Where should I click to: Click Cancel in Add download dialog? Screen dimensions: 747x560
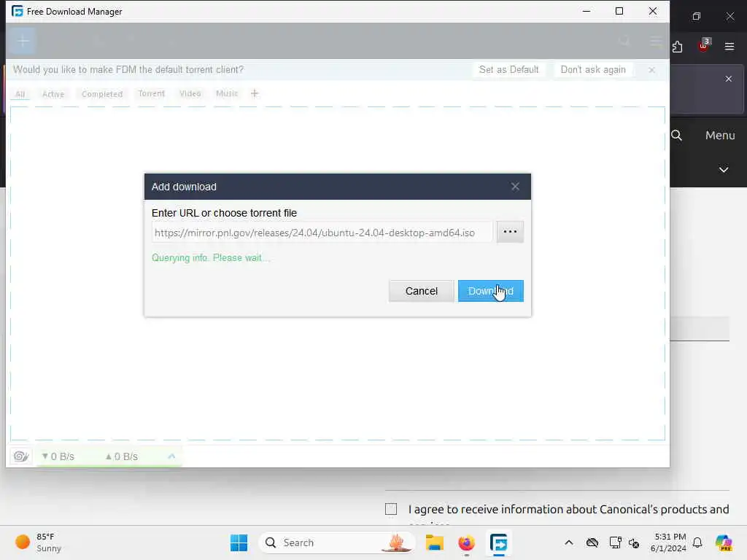tap(421, 291)
